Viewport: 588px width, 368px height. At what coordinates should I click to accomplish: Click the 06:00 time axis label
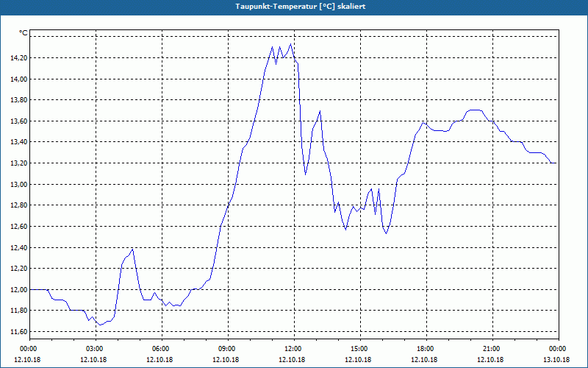[x=162, y=349]
